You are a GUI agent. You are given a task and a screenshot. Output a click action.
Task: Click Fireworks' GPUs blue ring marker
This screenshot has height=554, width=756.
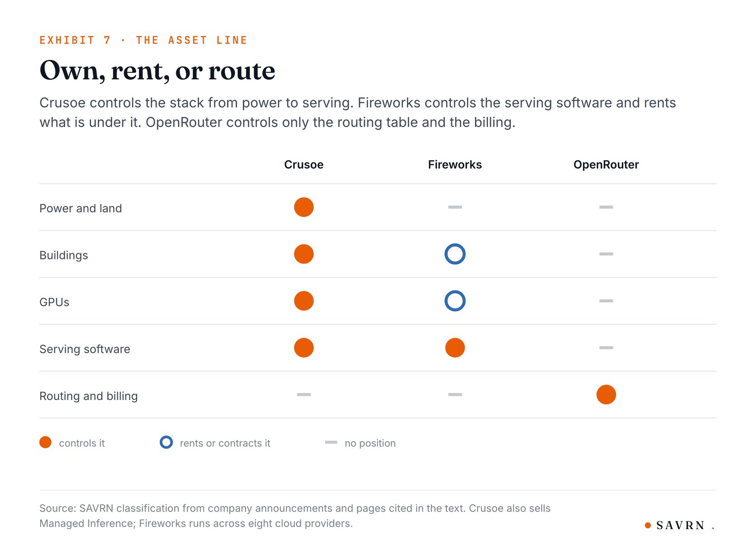455,301
